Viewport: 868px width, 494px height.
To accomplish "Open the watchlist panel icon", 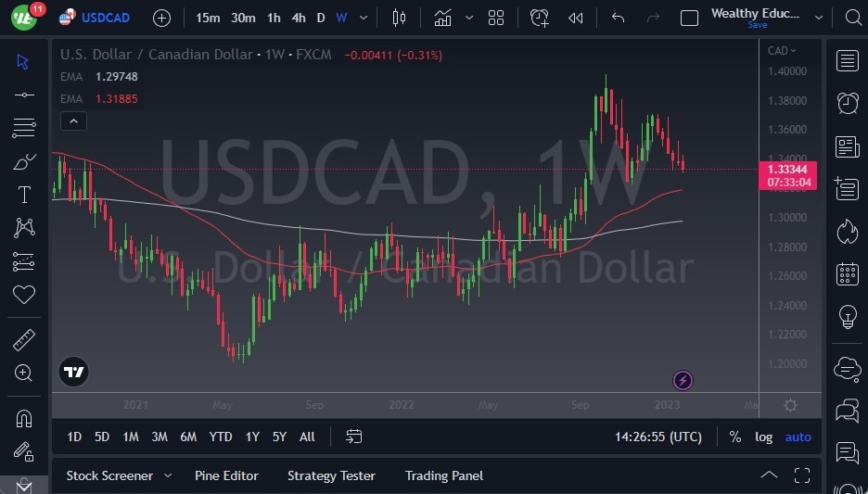I will pyautogui.click(x=847, y=61).
